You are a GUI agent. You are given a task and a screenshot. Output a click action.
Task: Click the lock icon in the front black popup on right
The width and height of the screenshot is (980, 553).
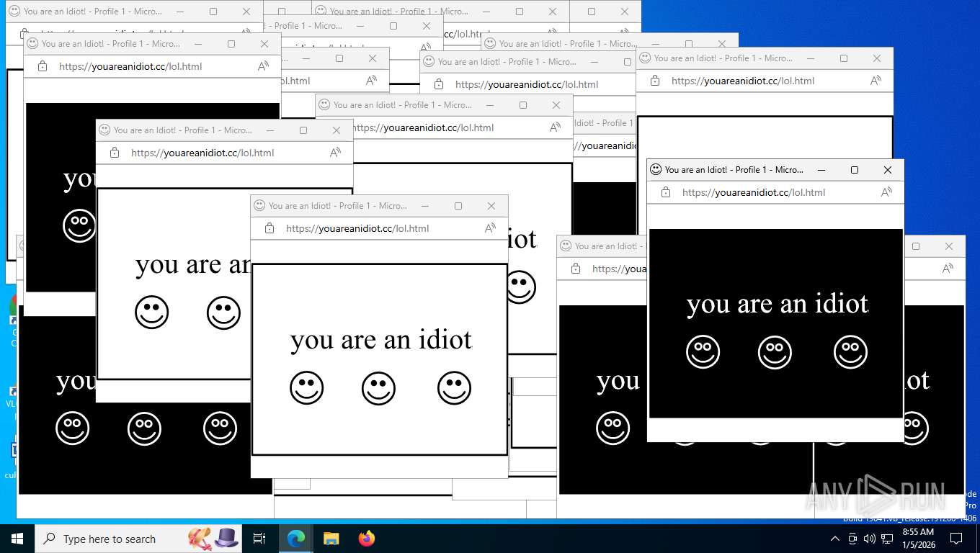666,192
